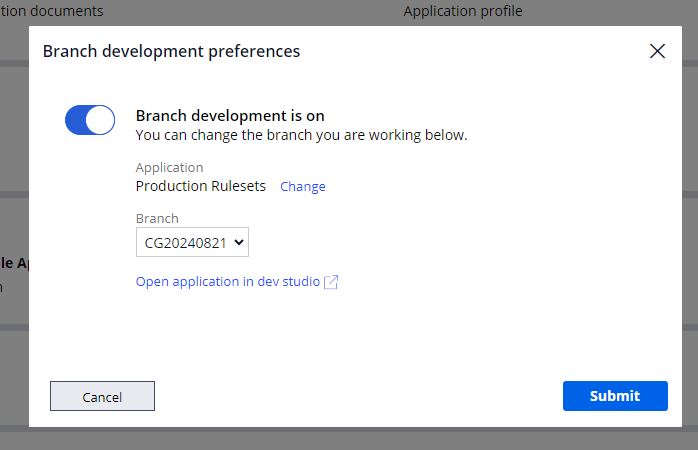Select the Production Rulesets application name text
698x450 pixels.
pyautogui.click(x=201, y=186)
